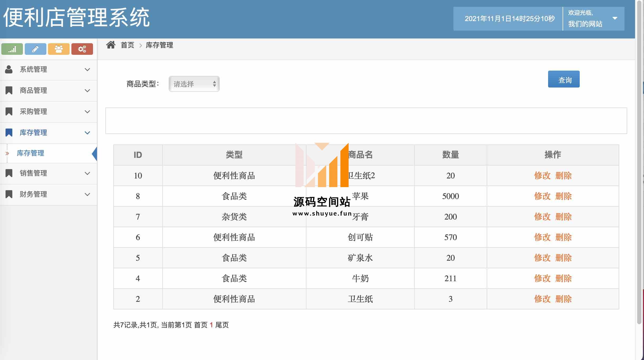The height and width of the screenshot is (360, 644).
Task: Click the user icon beside 系统管理
Action: tap(9, 69)
